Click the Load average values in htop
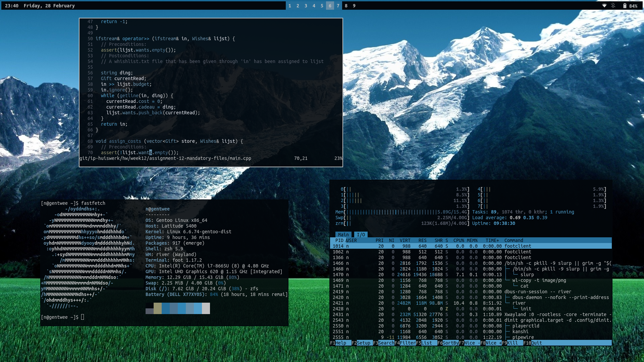The width and height of the screenshot is (644, 362). [x=529, y=218]
